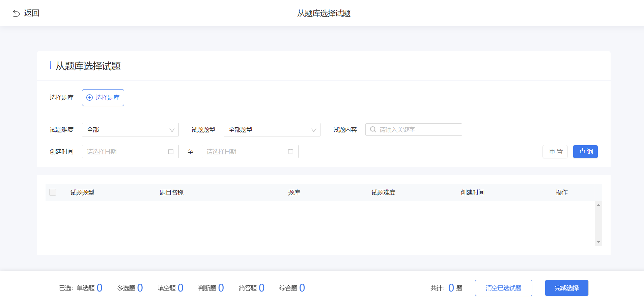Image resolution: width=644 pixels, height=303 pixels.
Task: Click calendar icon of end date
Action: click(290, 152)
